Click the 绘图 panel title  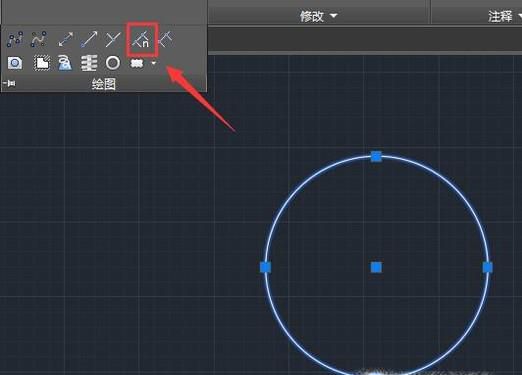pos(104,84)
